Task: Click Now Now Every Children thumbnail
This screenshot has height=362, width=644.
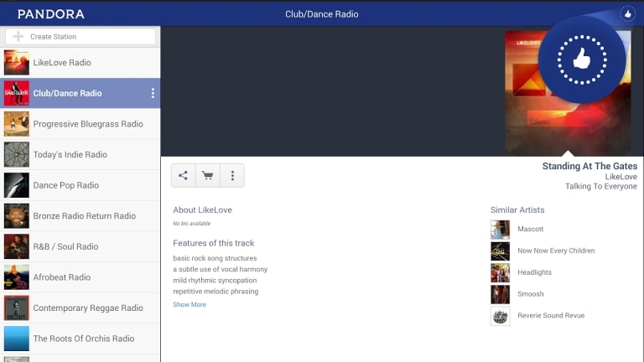Action: pyautogui.click(x=501, y=251)
